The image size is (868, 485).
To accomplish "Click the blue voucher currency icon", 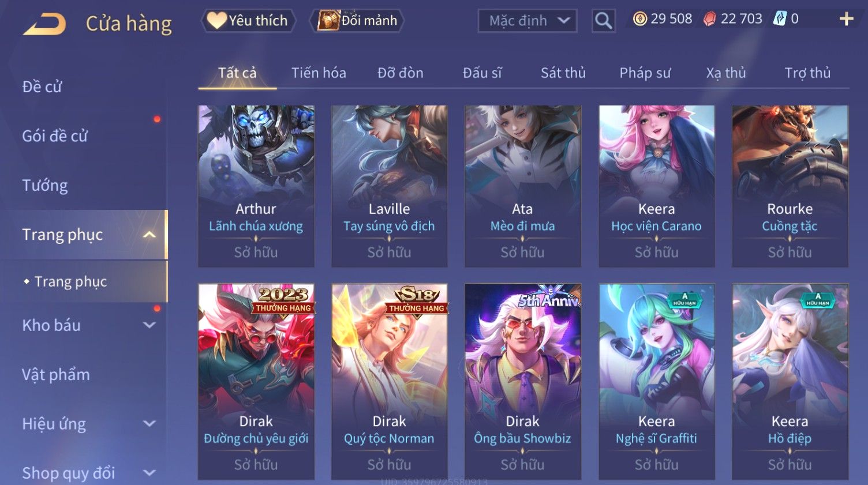I will point(780,19).
